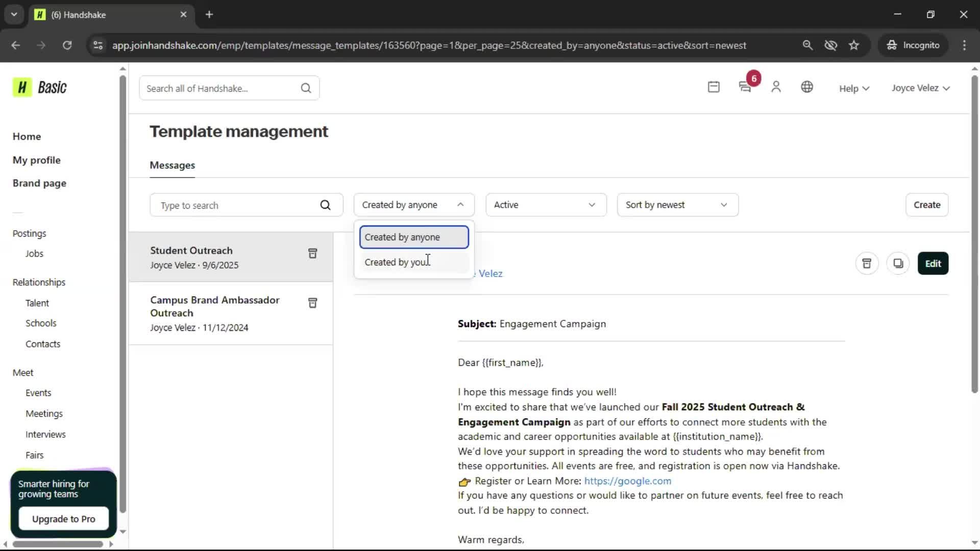Select Created by anyone option
The height and width of the screenshot is (551, 980).
tap(414, 237)
